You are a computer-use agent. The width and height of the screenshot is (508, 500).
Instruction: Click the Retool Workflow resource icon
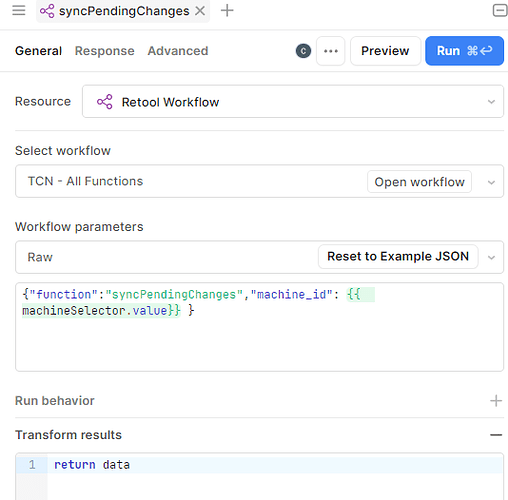tap(105, 102)
